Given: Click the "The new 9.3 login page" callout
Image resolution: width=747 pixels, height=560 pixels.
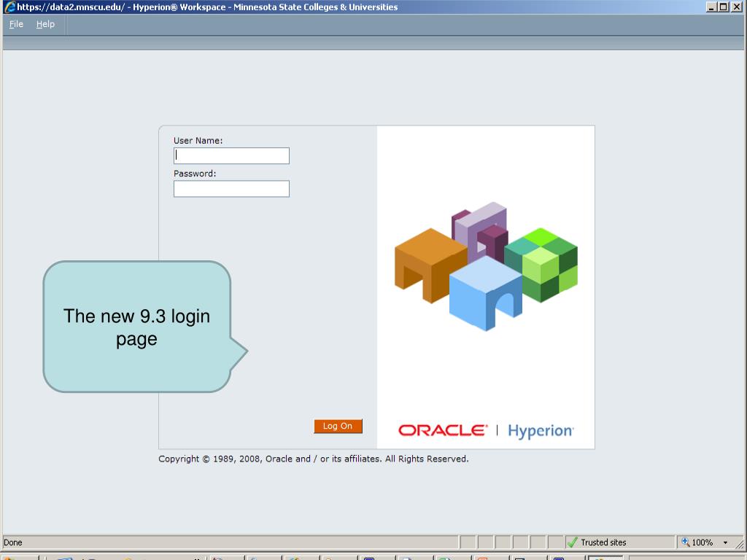Looking at the screenshot, I should point(137,327).
